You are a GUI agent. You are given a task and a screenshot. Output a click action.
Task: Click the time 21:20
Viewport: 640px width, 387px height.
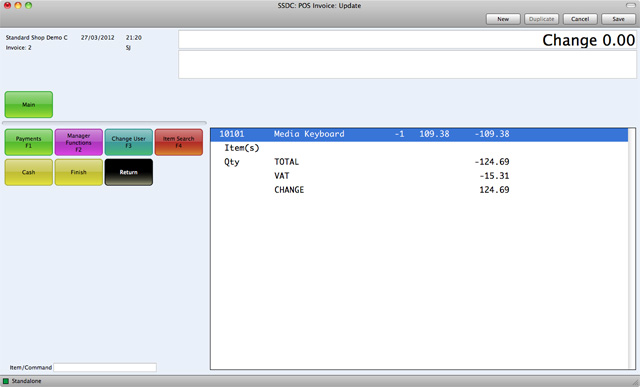133,38
